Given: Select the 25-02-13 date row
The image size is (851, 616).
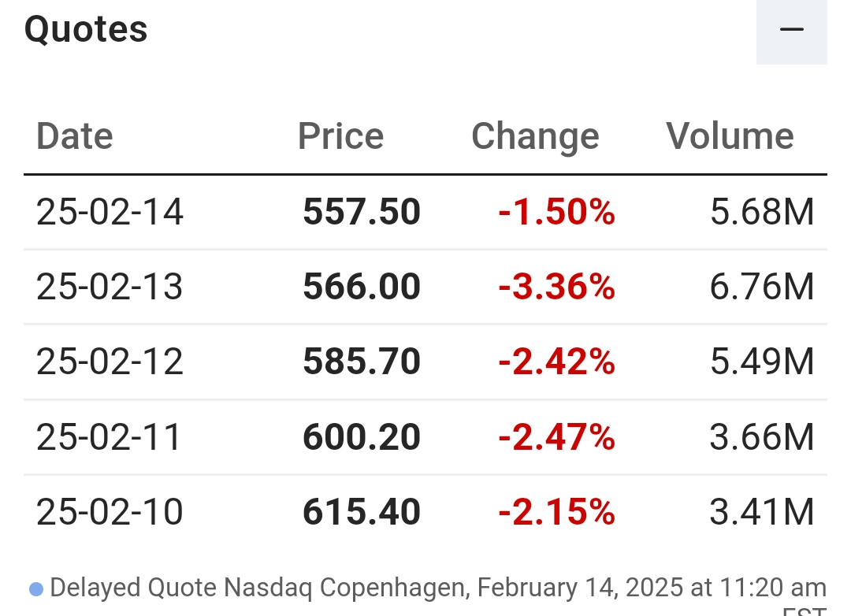Looking at the screenshot, I should coord(110,288).
